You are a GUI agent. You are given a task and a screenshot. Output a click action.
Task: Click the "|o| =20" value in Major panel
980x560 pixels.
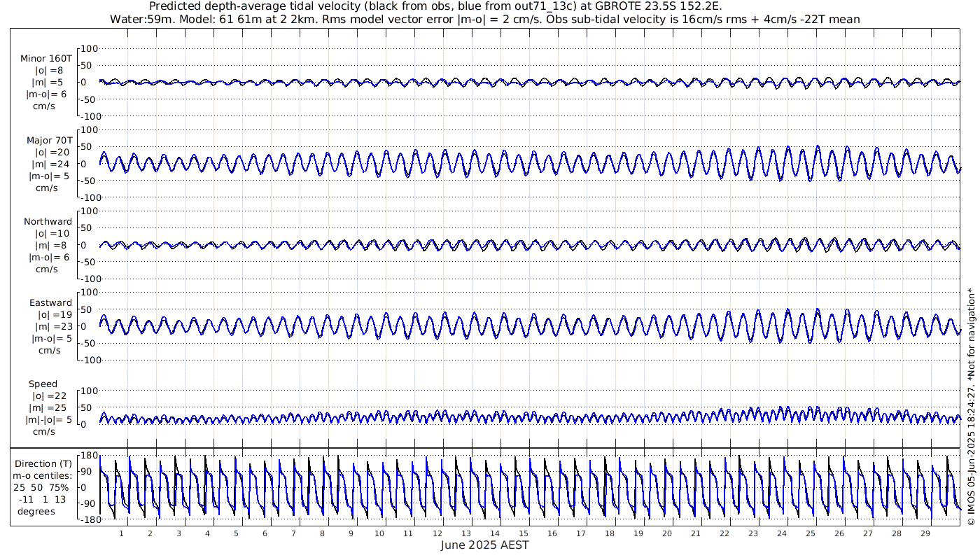pos(52,153)
